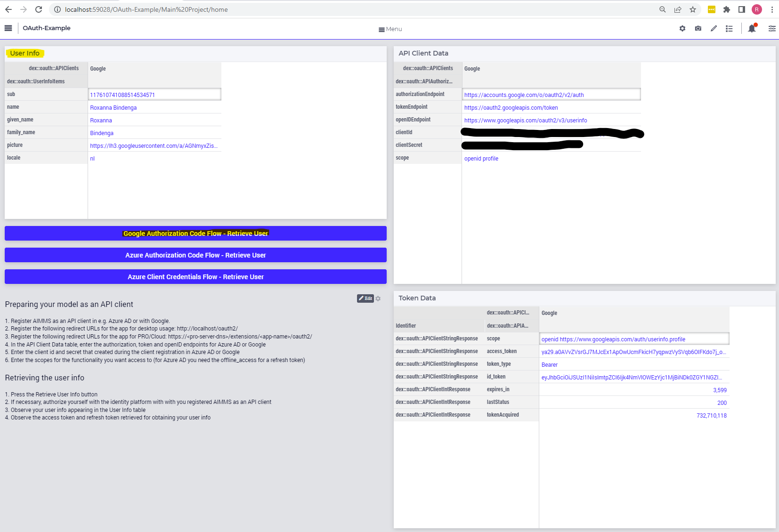Go back in browser history

pos(8,9)
